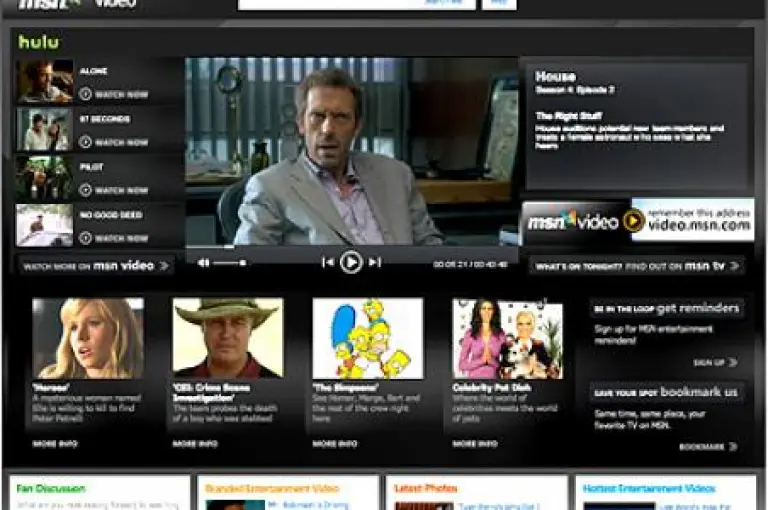This screenshot has width=768, height=510.
Task: Click the search input field at top
Action: click(x=355, y=4)
